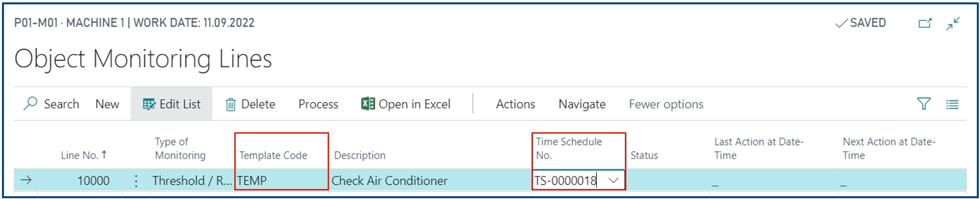Image resolution: width=980 pixels, height=199 pixels.
Task: Click Fewer options link
Action: 666,104
